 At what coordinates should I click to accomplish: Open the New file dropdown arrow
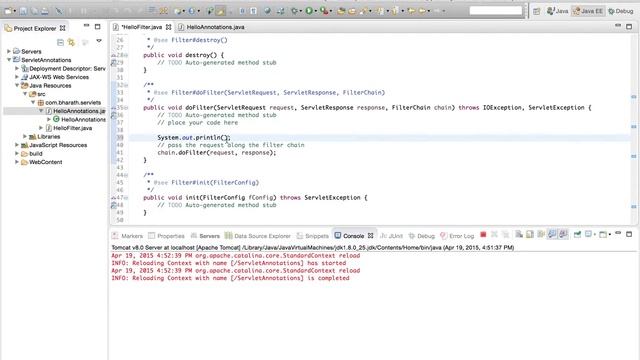point(14,11)
